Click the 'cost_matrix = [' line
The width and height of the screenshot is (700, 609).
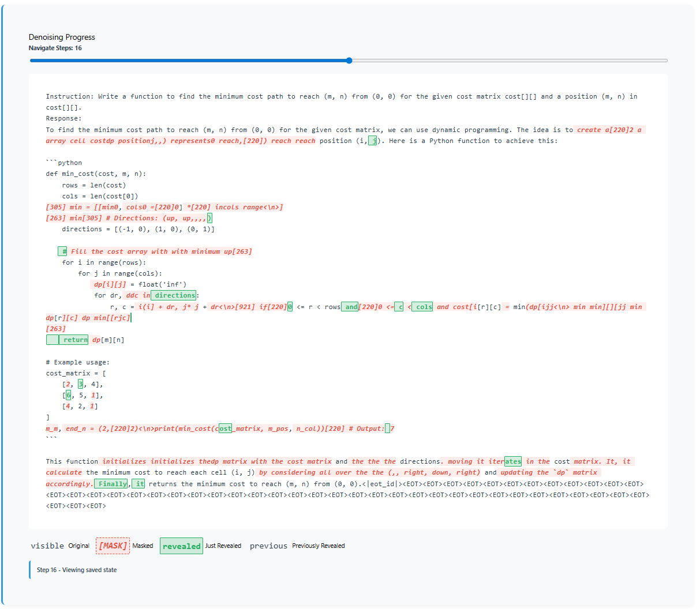point(76,373)
